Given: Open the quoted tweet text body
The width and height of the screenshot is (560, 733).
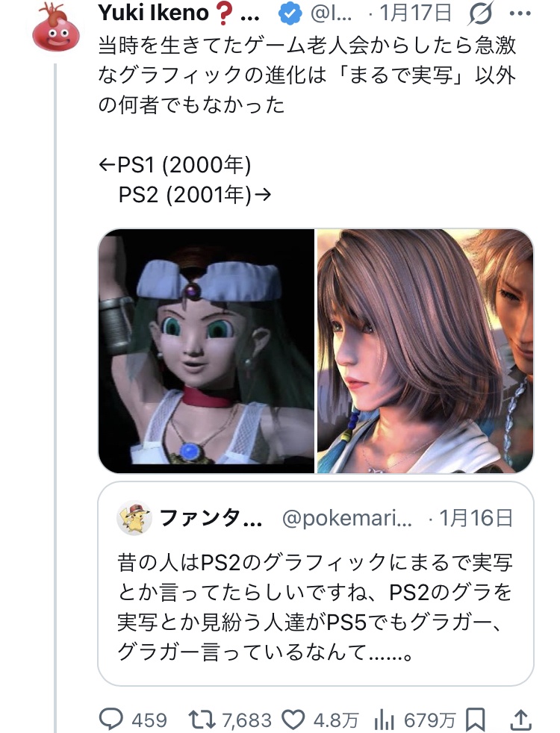Looking at the screenshot, I should pos(314,607).
